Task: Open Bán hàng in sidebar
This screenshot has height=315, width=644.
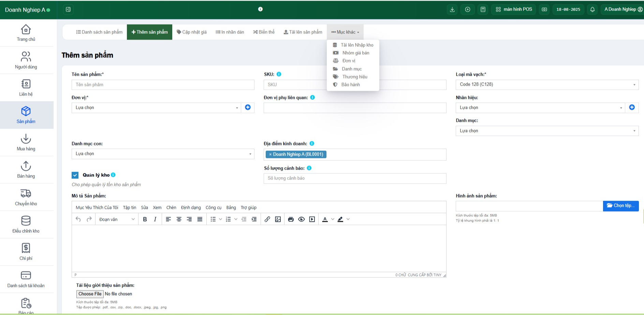Action: (x=26, y=170)
